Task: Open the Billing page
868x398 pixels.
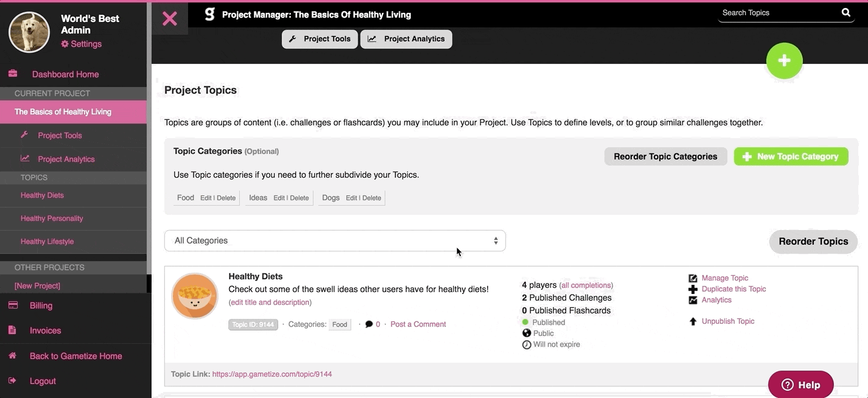Action: (x=41, y=305)
